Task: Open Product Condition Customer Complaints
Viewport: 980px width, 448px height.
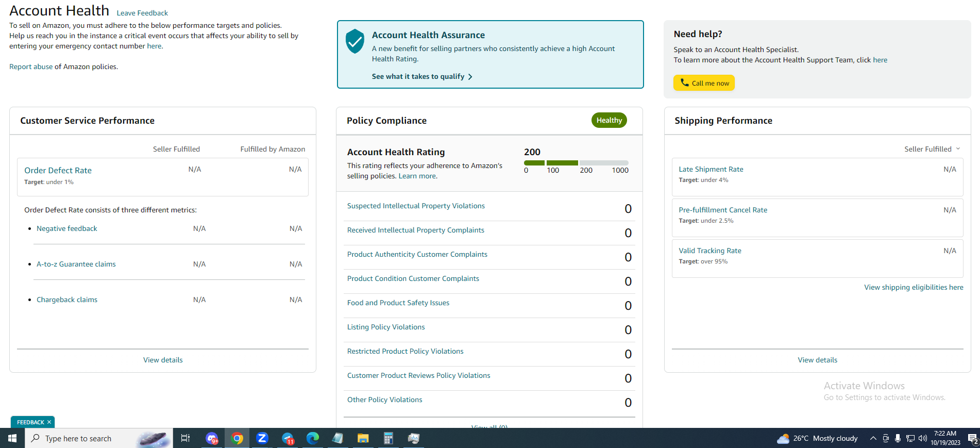Action: [x=413, y=278]
